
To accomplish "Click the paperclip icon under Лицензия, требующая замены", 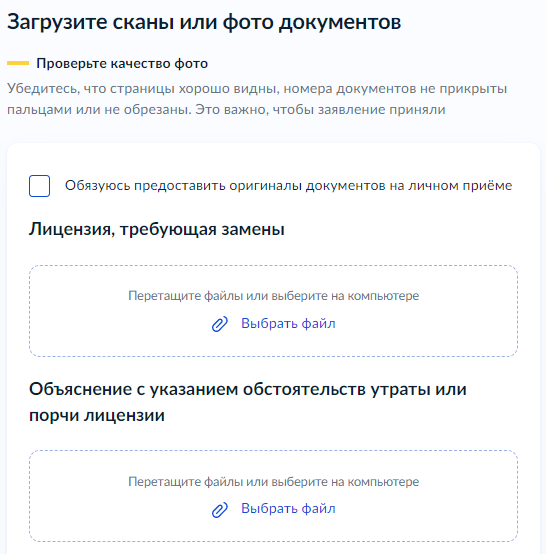I will pos(219,324).
